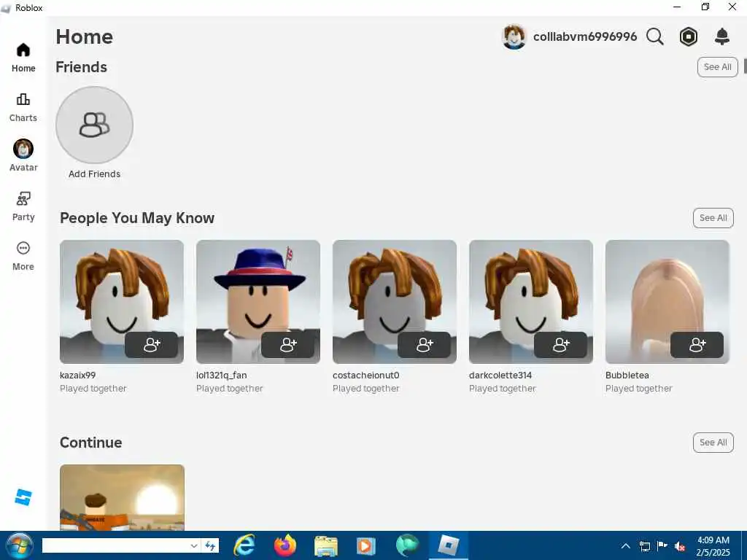This screenshot has width=747, height=560.
Task: Click the Bubbletea username text
Action: click(x=627, y=376)
